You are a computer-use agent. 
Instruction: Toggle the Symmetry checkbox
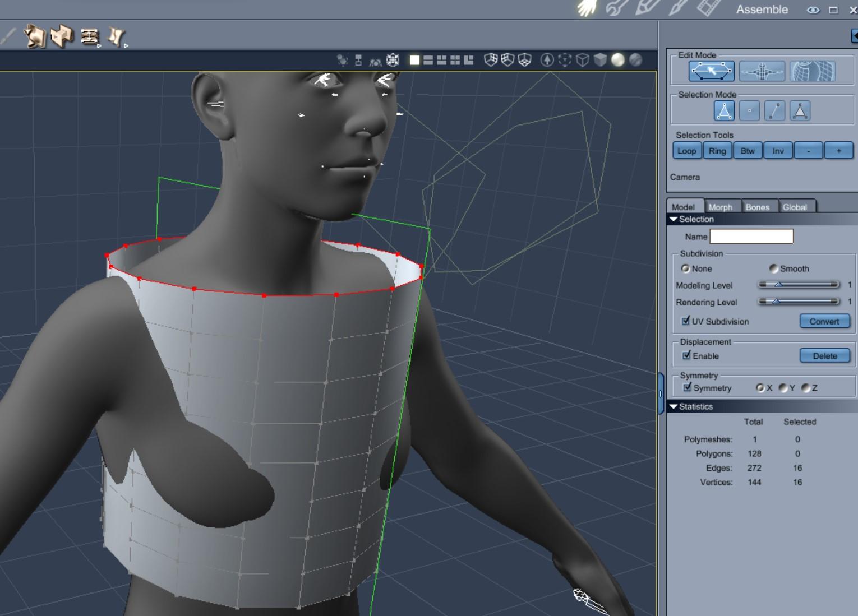point(687,387)
